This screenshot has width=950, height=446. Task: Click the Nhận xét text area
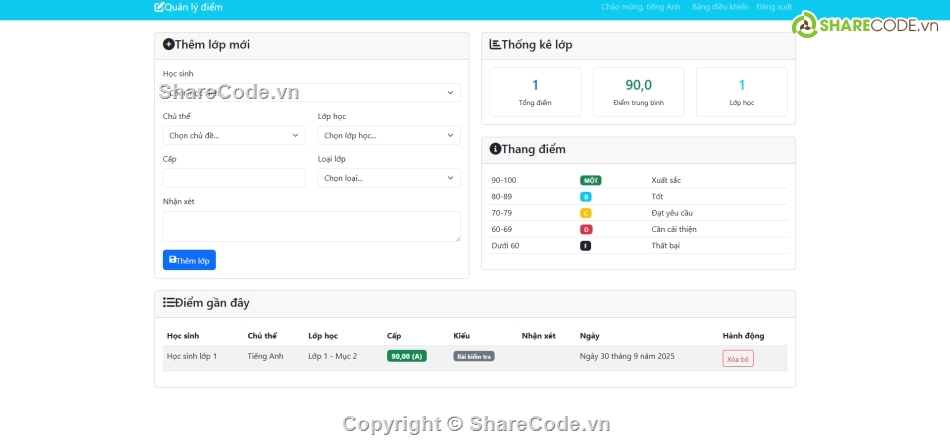[311, 226]
